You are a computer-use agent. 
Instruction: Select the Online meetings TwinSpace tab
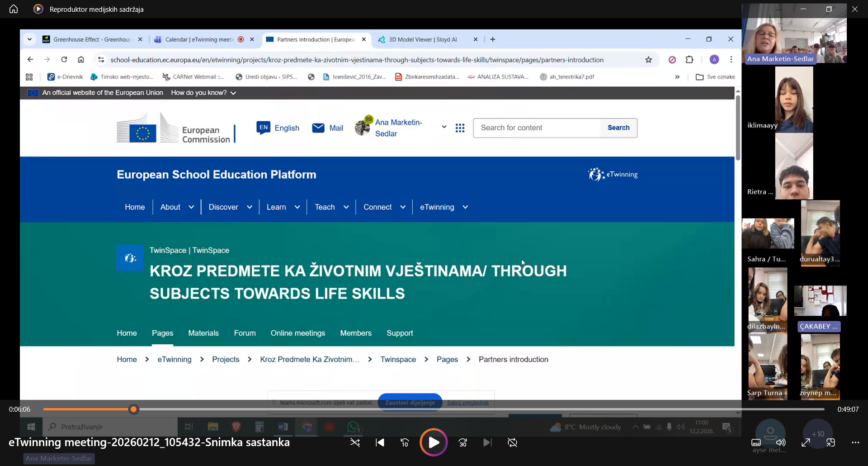pos(297,333)
